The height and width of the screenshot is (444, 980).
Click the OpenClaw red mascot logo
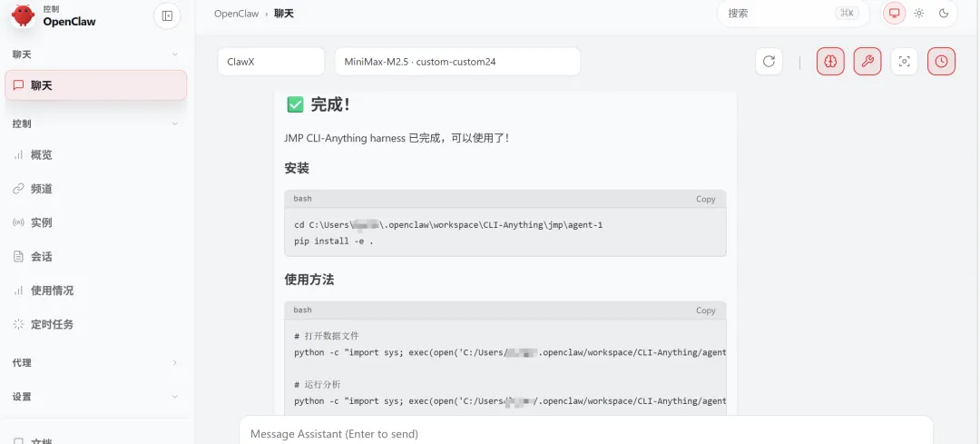(x=23, y=16)
